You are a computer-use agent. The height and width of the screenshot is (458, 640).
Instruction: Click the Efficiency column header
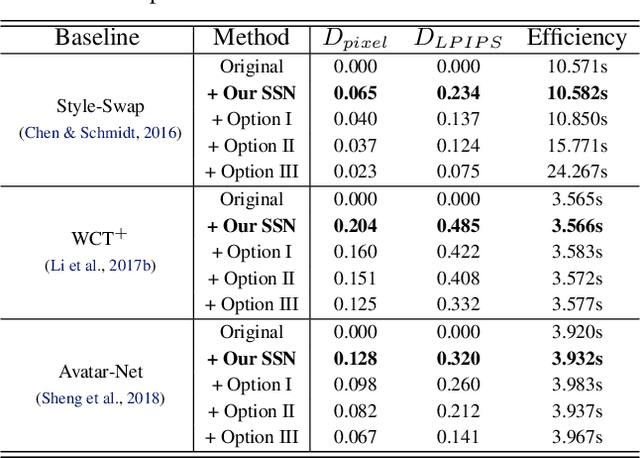pos(576,39)
